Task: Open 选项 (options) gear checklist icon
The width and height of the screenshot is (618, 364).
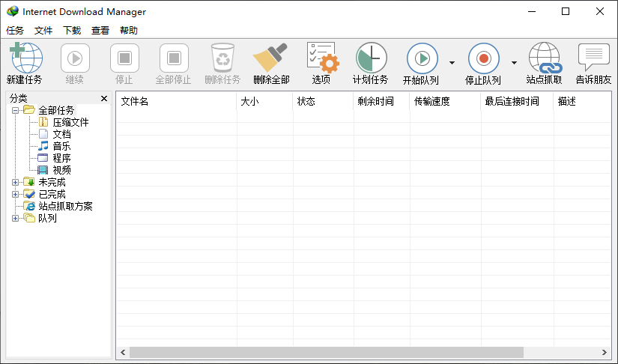Action: click(322, 58)
